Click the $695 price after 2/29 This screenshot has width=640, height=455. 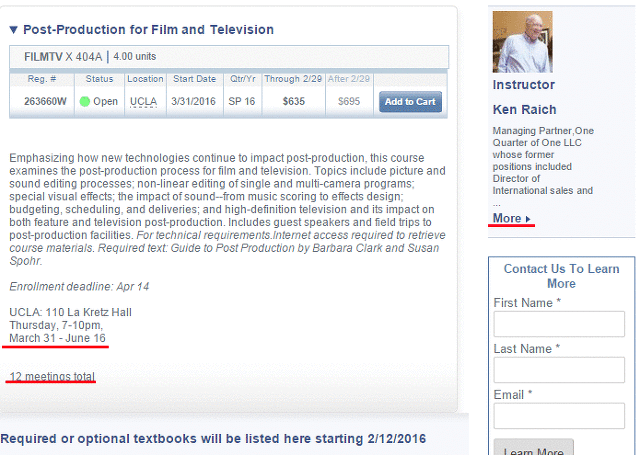pos(349,101)
